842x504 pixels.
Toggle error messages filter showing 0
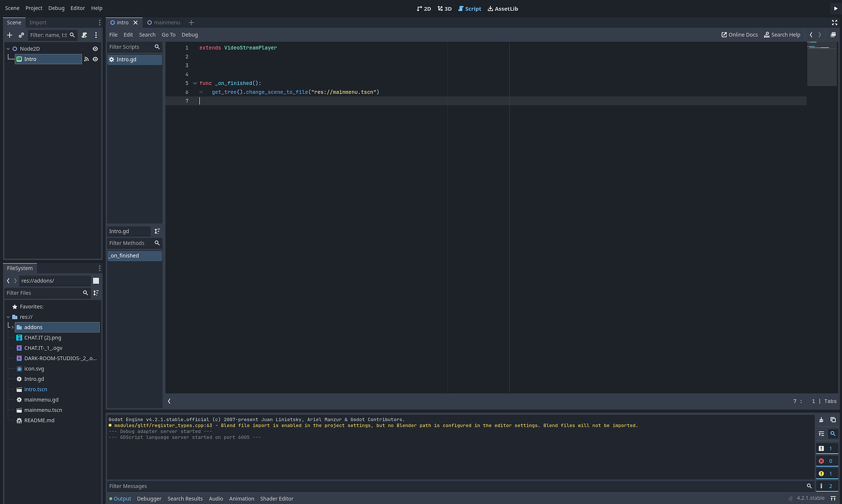click(x=827, y=461)
